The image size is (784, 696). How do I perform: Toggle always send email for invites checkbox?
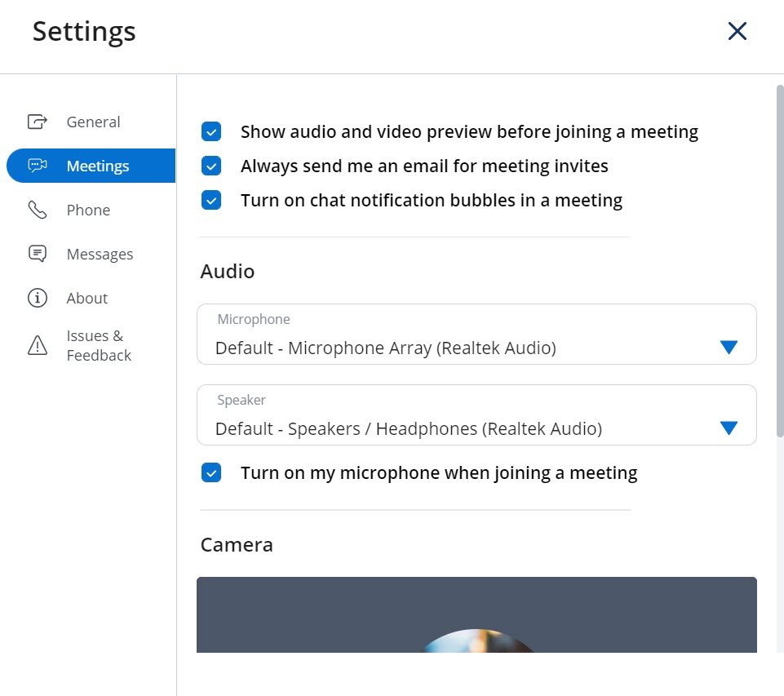[211, 166]
